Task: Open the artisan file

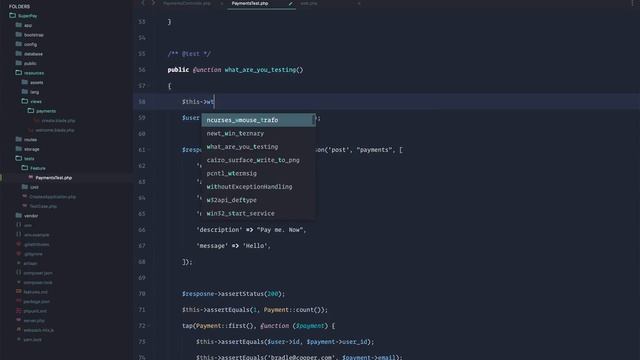Action: tap(30, 264)
